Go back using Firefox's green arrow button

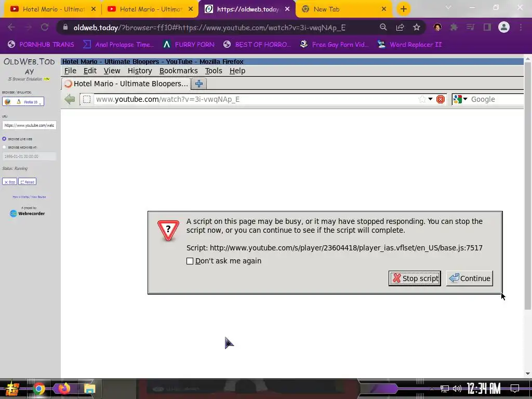(x=70, y=99)
